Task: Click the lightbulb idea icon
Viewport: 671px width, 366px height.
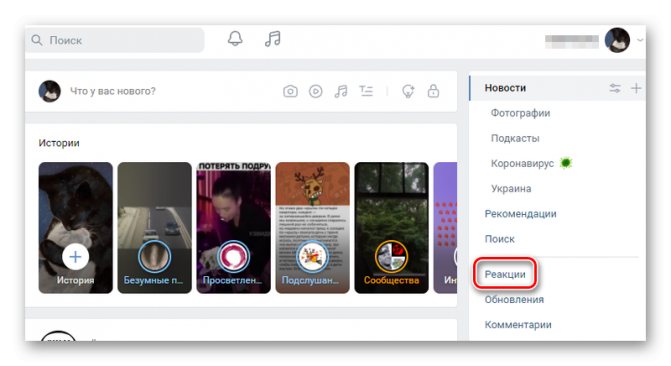Action: pos(408,91)
